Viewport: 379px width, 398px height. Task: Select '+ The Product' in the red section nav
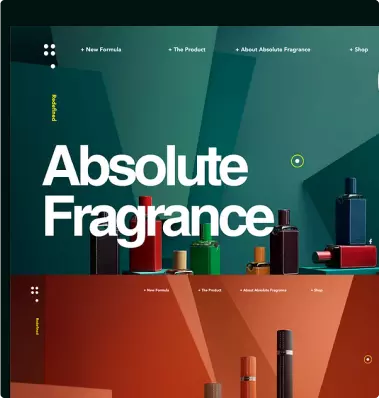(x=210, y=290)
